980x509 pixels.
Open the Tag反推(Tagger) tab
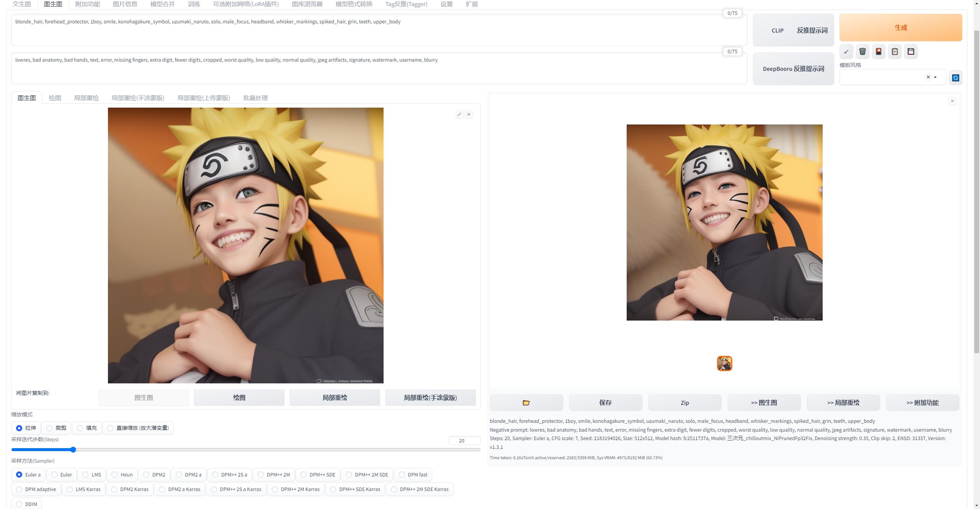coord(406,4)
